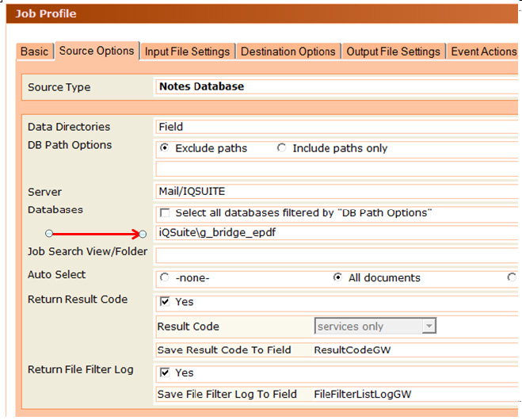Enable Select all databases filtered checkbox
Screen dimensions: 522x420
[x=165, y=213]
